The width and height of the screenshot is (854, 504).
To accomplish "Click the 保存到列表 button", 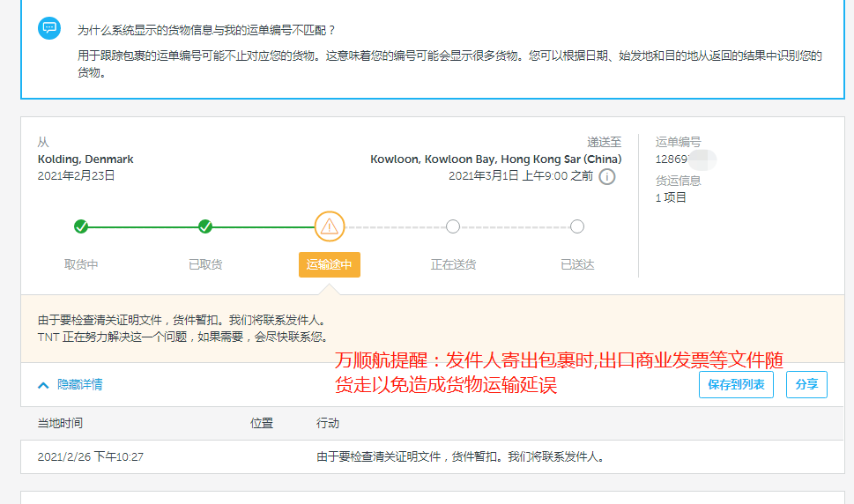I will [736, 385].
